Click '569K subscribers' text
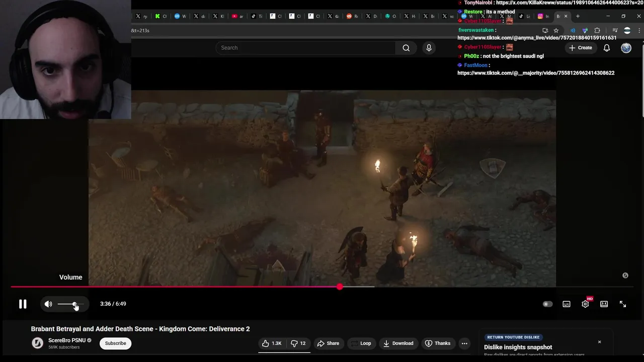 [63, 347]
